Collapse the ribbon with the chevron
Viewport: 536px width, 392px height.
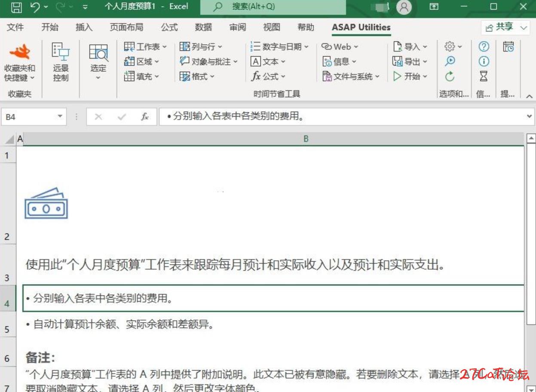pos(530,95)
